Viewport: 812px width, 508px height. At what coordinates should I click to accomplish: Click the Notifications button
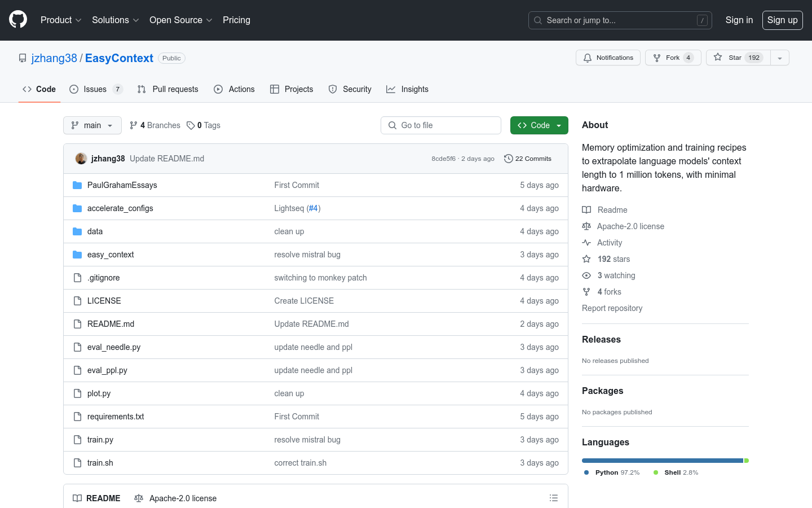(608, 58)
